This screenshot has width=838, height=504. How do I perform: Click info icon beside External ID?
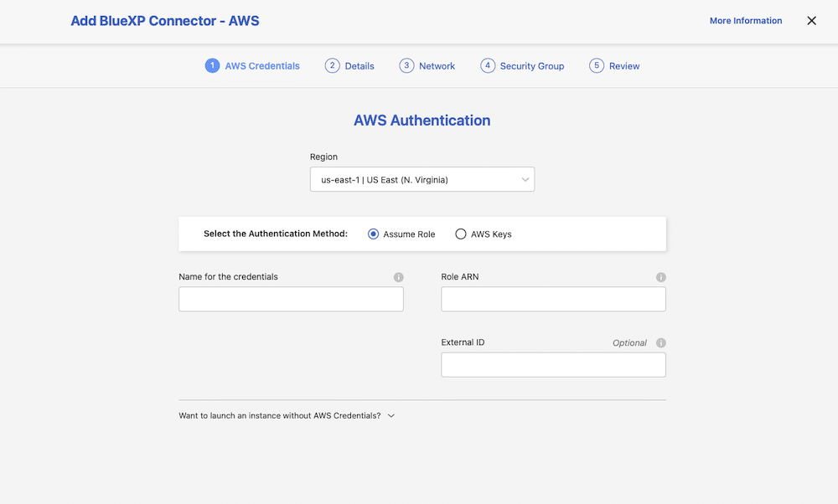click(661, 342)
